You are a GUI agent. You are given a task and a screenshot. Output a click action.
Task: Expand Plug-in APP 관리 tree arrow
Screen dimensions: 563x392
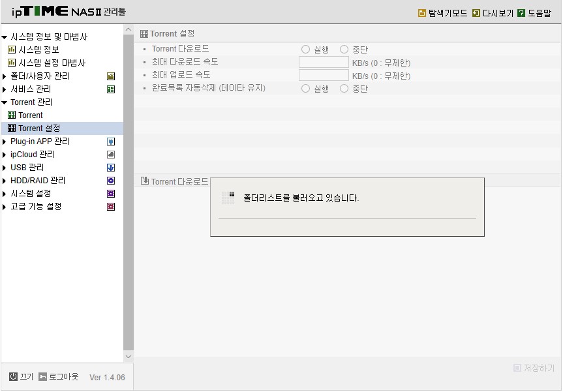(x=5, y=142)
